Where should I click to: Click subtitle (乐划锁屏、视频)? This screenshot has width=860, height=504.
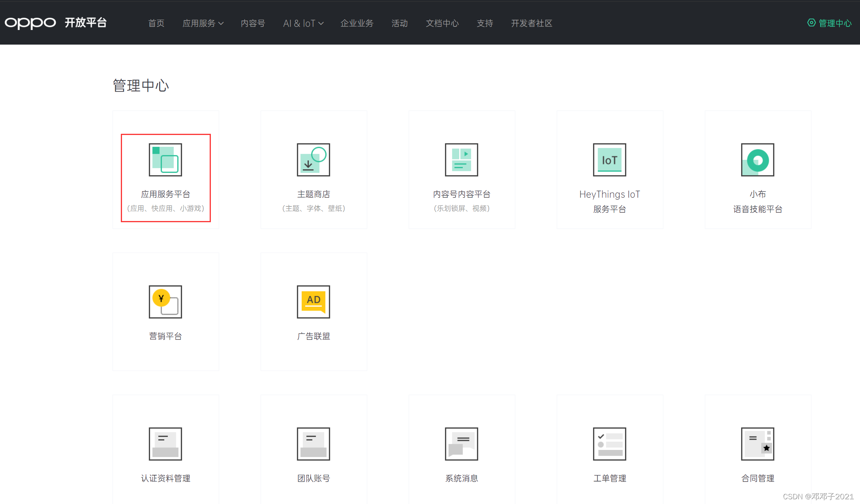click(462, 208)
